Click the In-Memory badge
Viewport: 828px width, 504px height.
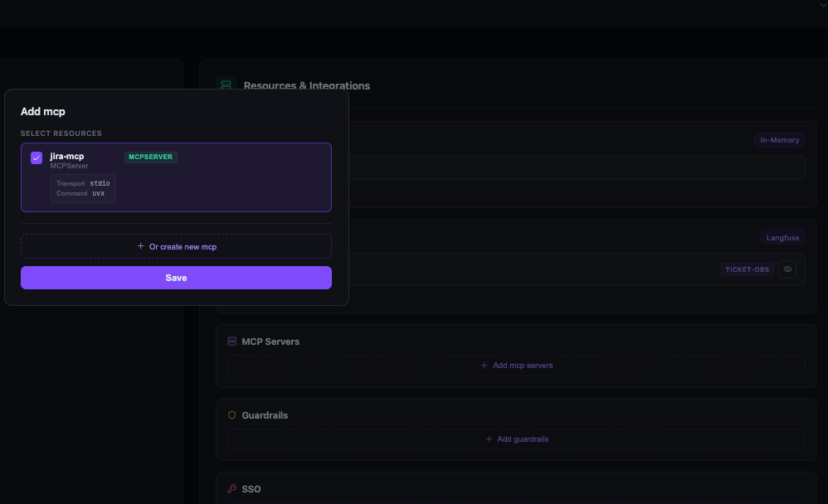click(x=779, y=139)
